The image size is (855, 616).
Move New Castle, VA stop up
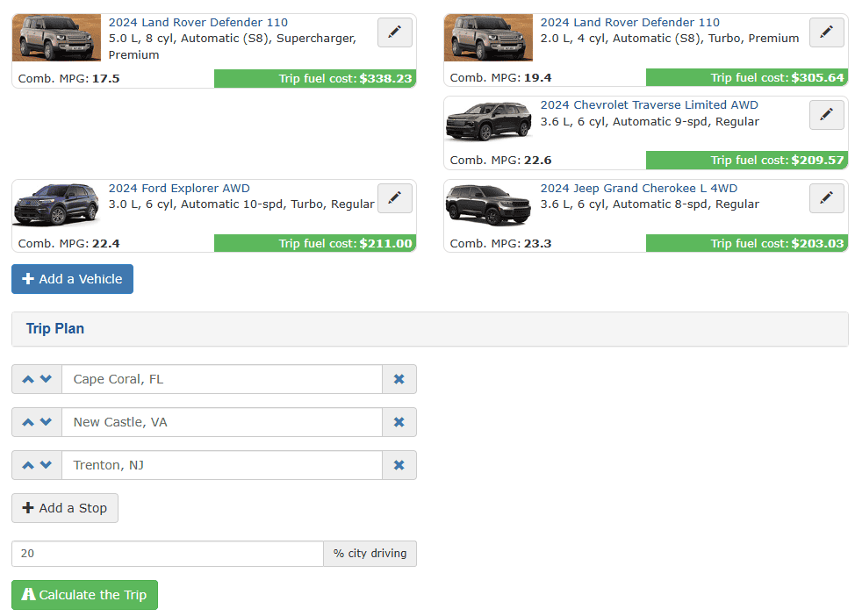click(28, 422)
